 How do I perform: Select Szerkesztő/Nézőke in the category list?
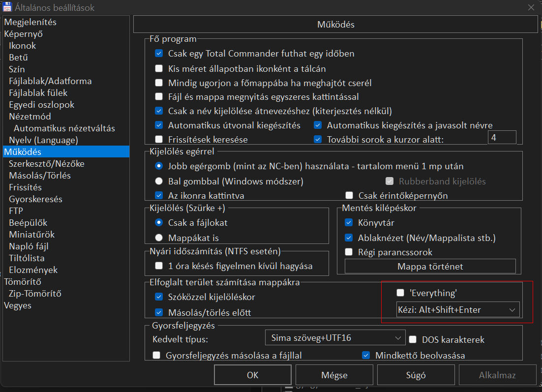pos(46,164)
